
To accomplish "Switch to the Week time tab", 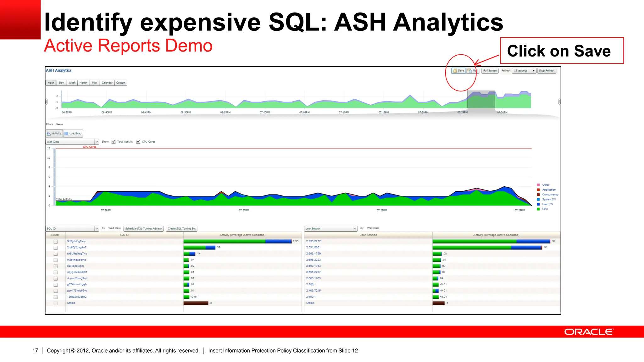I will (72, 83).
